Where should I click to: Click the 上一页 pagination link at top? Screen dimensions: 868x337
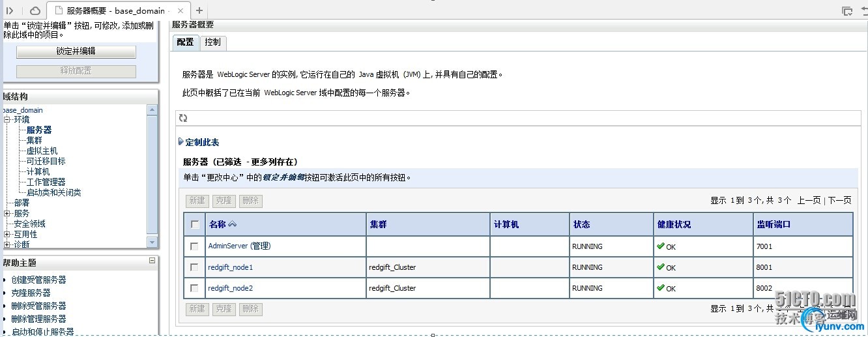tap(809, 201)
